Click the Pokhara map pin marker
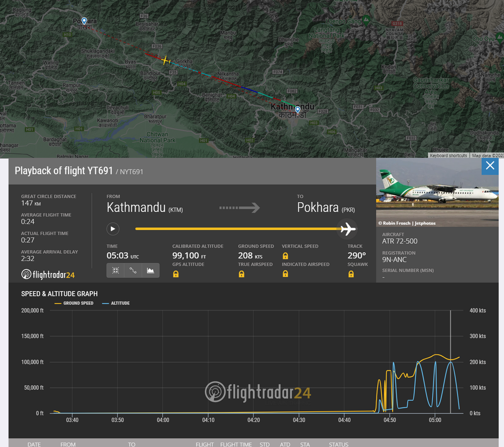The image size is (504, 447). 84,21
